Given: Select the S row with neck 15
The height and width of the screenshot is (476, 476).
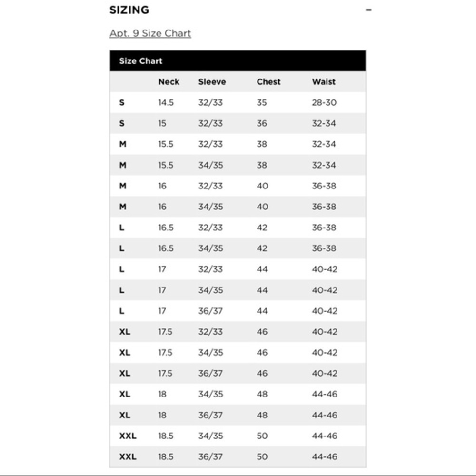Looking at the screenshot, I should click(238, 123).
